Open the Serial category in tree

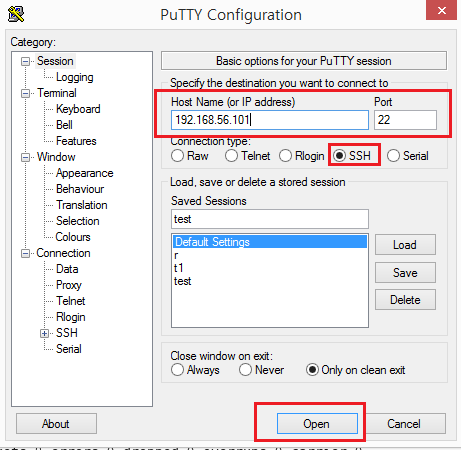69,349
